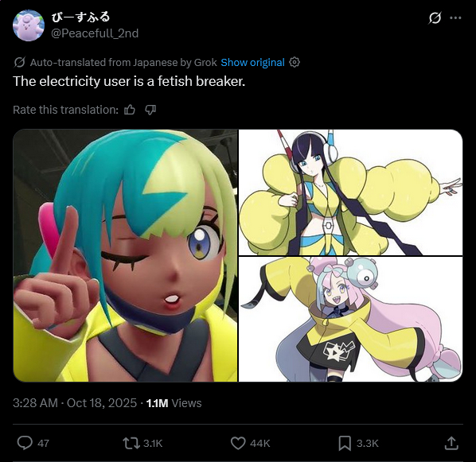The width and height of the screenshot is (476, 462).
Task: Click the reply icon with 47 comments
Action: click(x=25, y=443)
